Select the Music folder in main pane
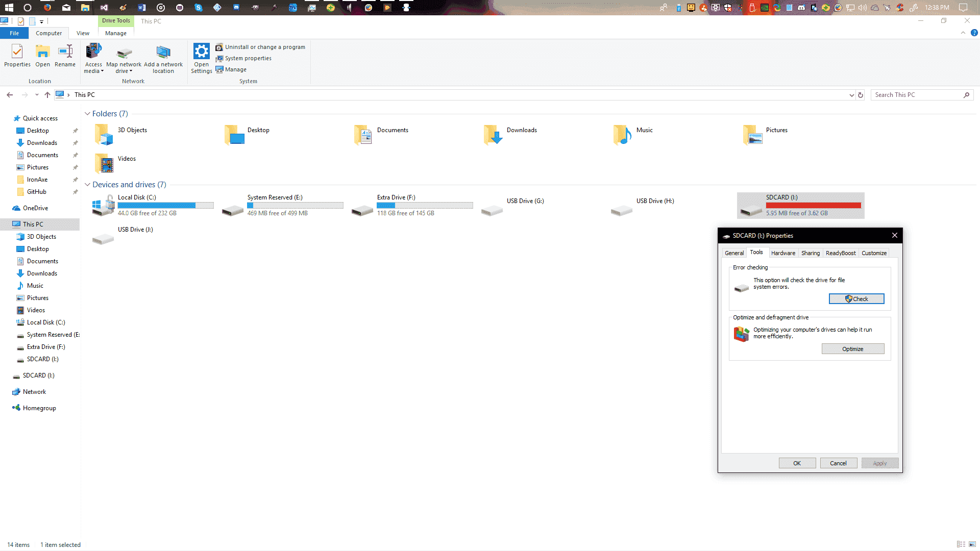 coord(633,135)
